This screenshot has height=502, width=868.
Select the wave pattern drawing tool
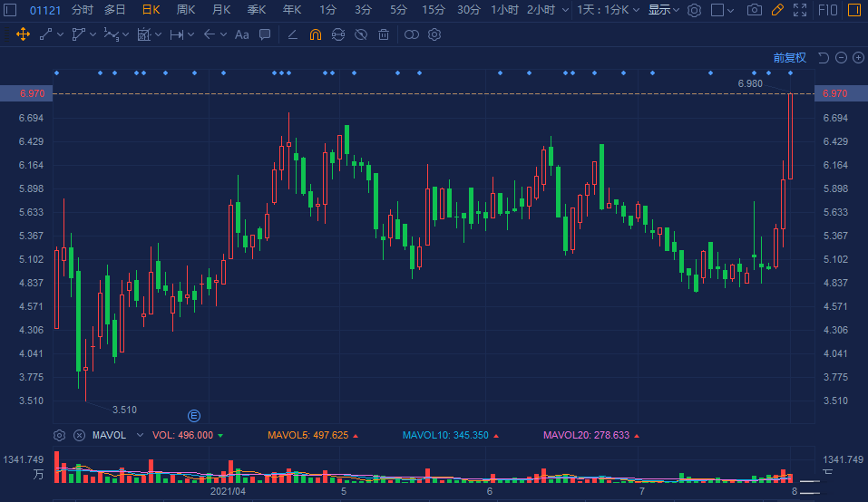click(112, 34)
